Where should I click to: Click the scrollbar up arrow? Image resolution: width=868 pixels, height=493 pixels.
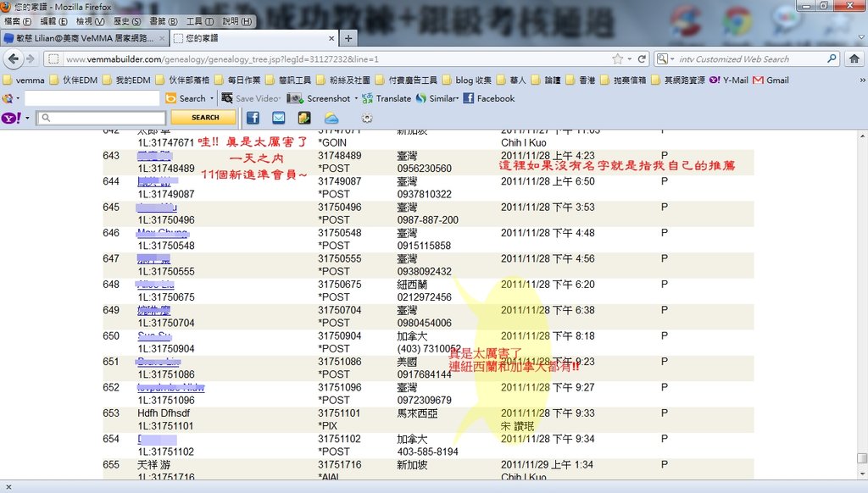click(x=862, y=136)
